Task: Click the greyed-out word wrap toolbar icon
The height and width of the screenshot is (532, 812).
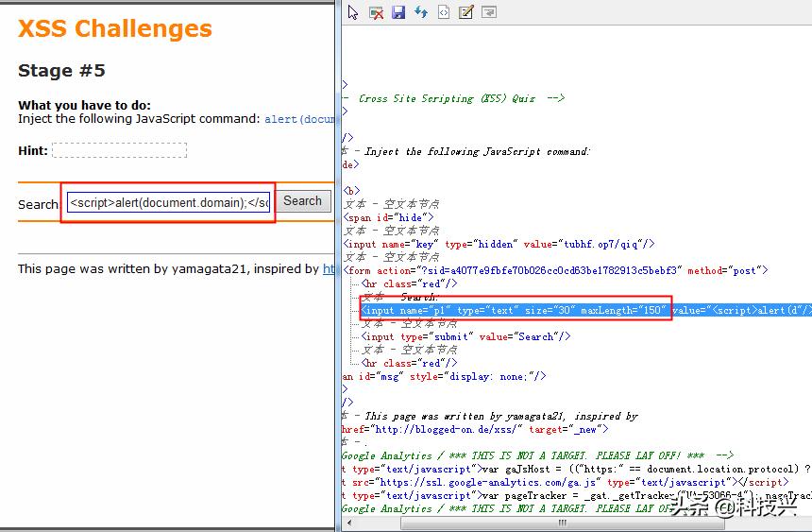Action: [489, 12]
